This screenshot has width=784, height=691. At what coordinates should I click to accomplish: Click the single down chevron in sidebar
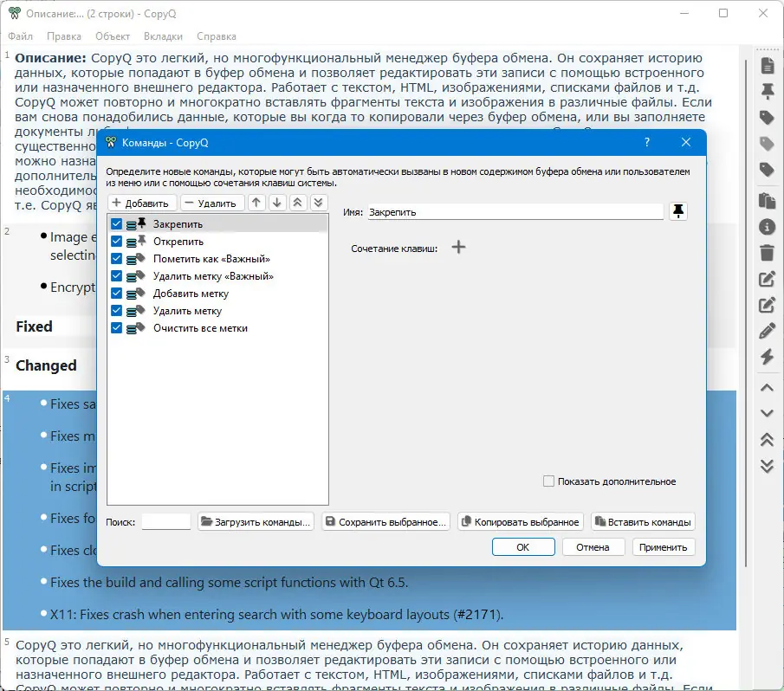click(x=767, y=413)
